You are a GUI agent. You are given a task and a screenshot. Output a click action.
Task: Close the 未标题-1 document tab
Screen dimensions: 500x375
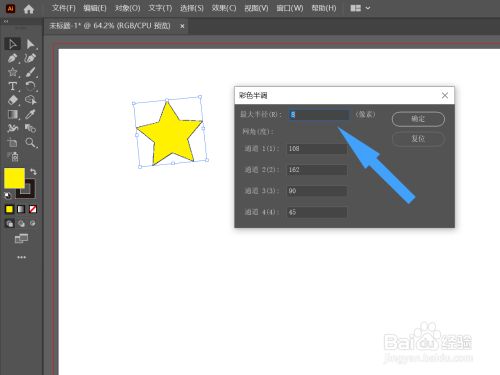click(182, 26)
